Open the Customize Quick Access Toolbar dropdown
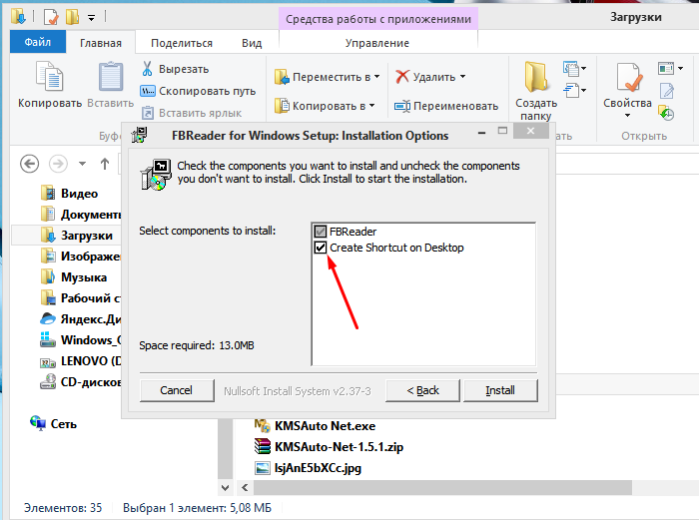This screenshot has height=520, width=699. coord(91,18)
